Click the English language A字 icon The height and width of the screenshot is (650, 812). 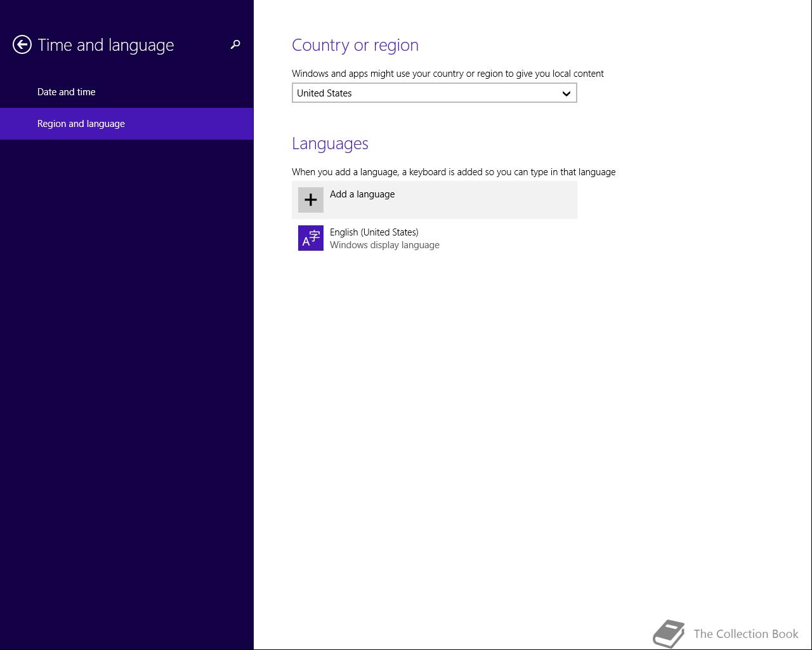(x=311, y=238)
